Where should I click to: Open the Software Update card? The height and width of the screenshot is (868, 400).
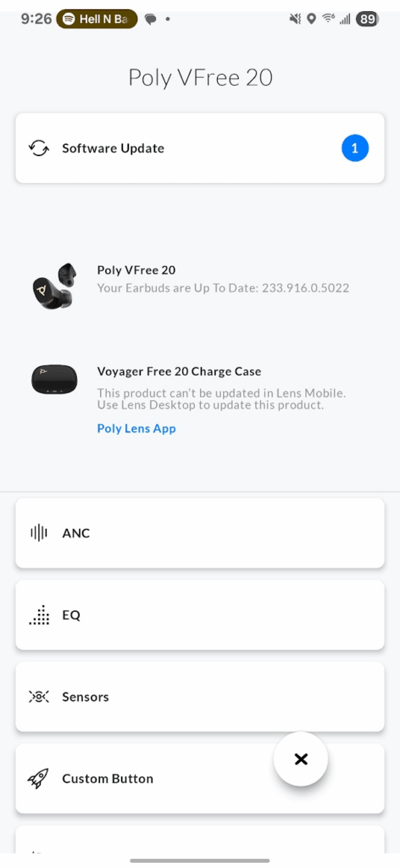pos(200,148)
